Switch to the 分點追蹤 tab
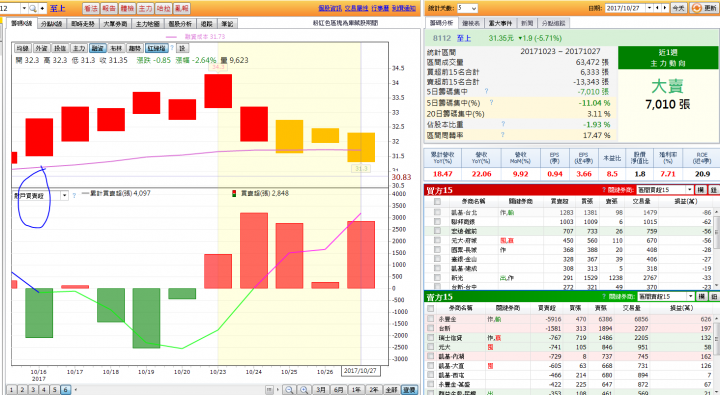 [553, 23]
